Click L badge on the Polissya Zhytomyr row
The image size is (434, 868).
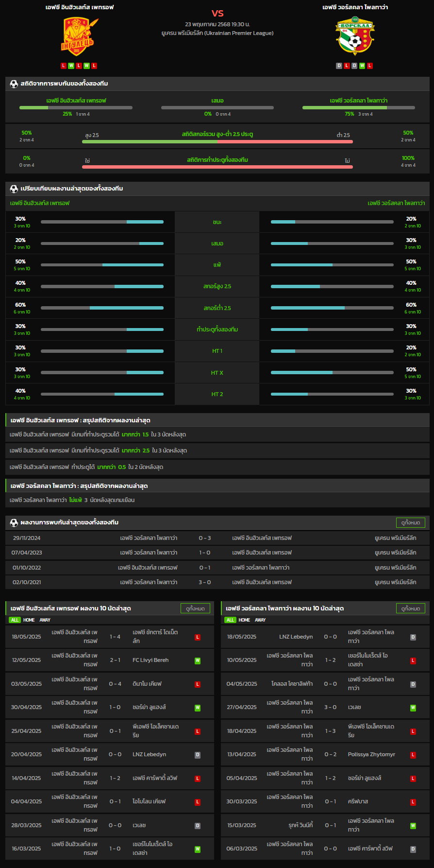[413, 755]
